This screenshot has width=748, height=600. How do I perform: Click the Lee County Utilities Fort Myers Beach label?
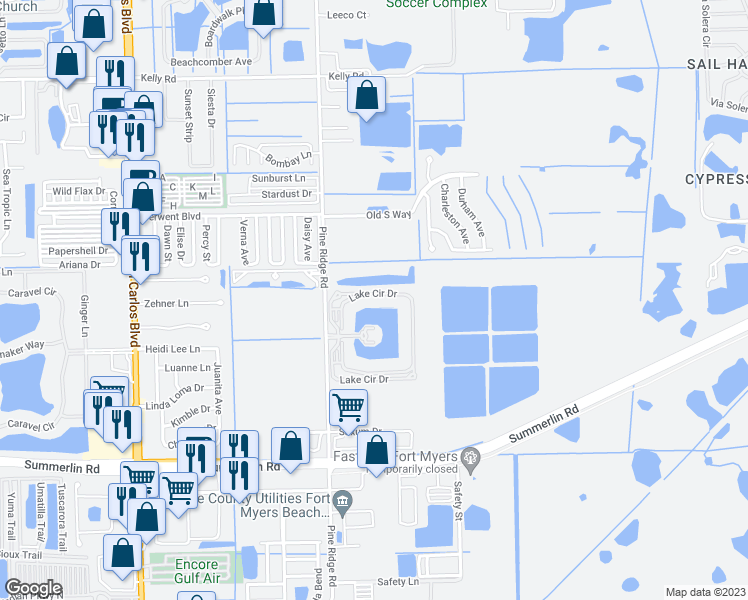pos(261,506)
